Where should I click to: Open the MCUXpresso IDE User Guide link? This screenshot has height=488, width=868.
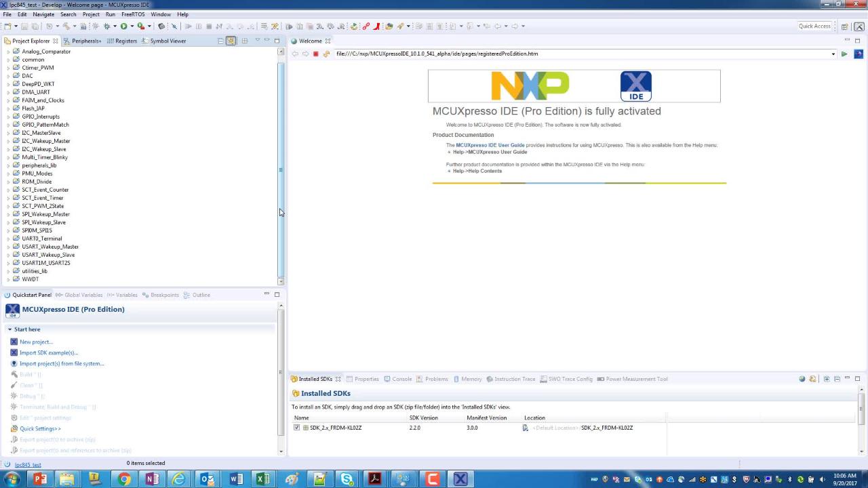click(x=490, y=145)
